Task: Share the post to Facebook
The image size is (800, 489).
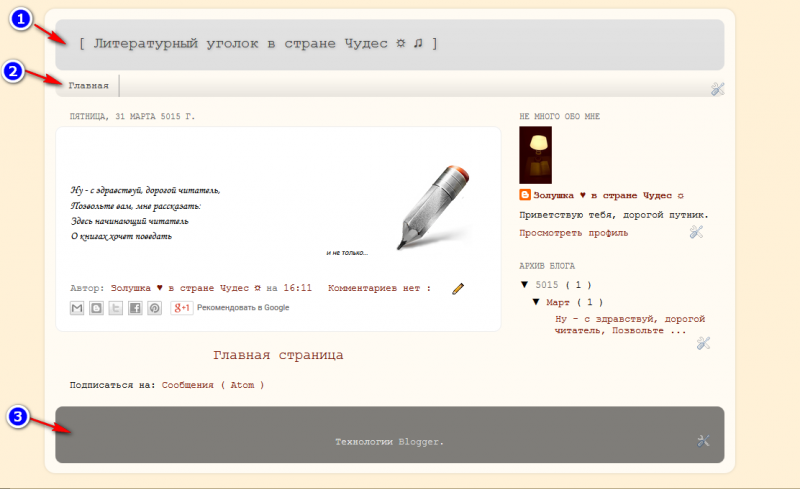Action: click(x=135, y=308)
